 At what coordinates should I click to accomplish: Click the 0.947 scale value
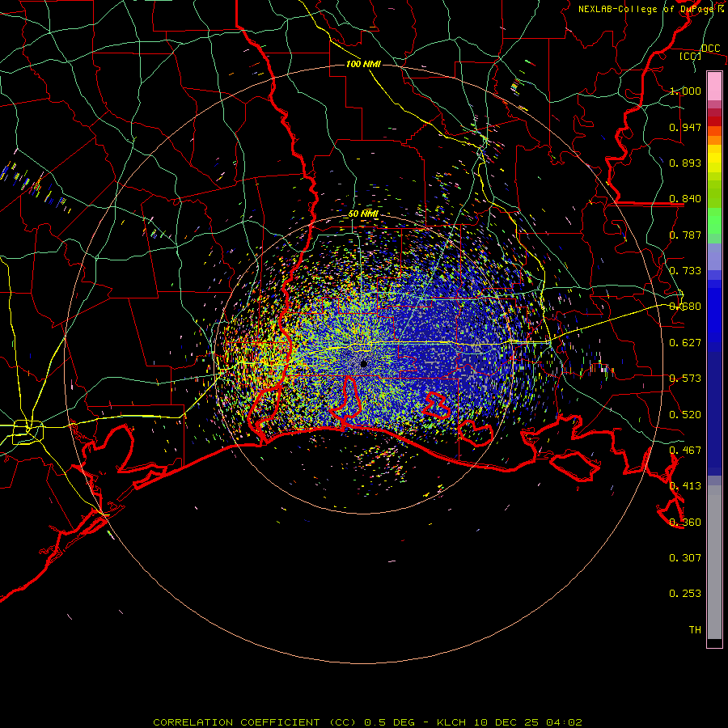685,127
